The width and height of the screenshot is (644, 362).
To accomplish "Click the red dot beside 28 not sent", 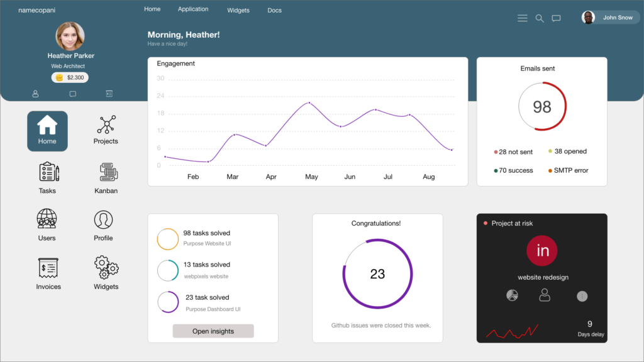I will coord(496,152).
